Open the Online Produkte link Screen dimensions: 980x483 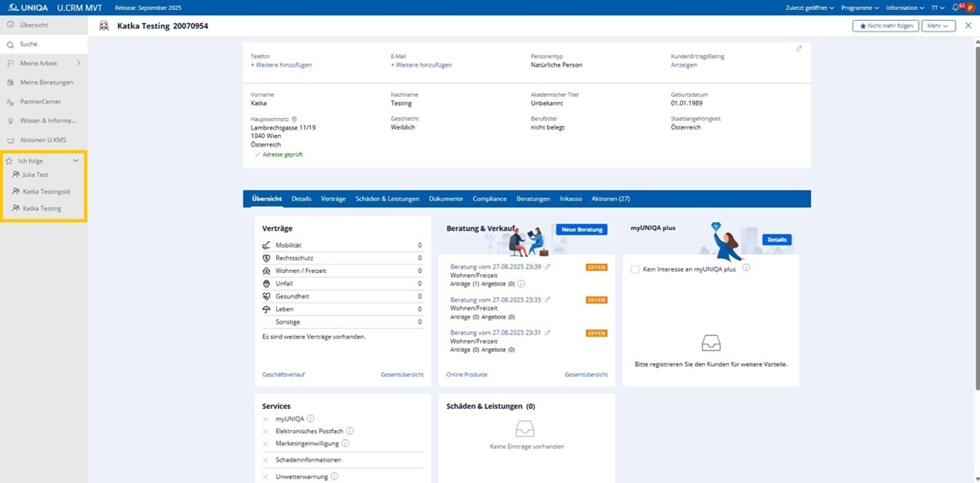point(467,374)
